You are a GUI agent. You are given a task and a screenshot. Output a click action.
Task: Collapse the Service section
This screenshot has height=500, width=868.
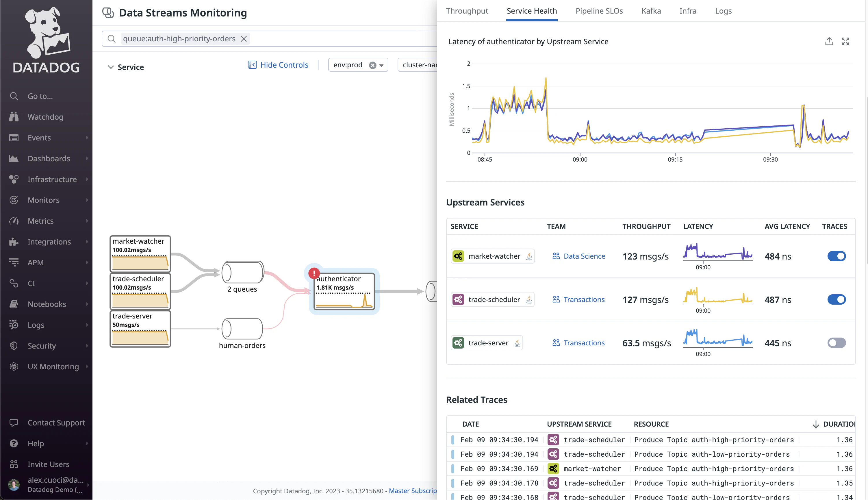(x=111, y=67)
